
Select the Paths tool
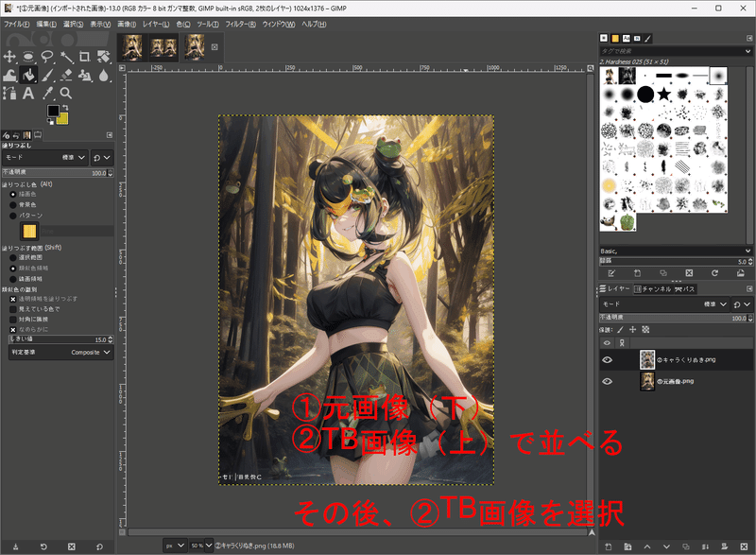point(9,93)
